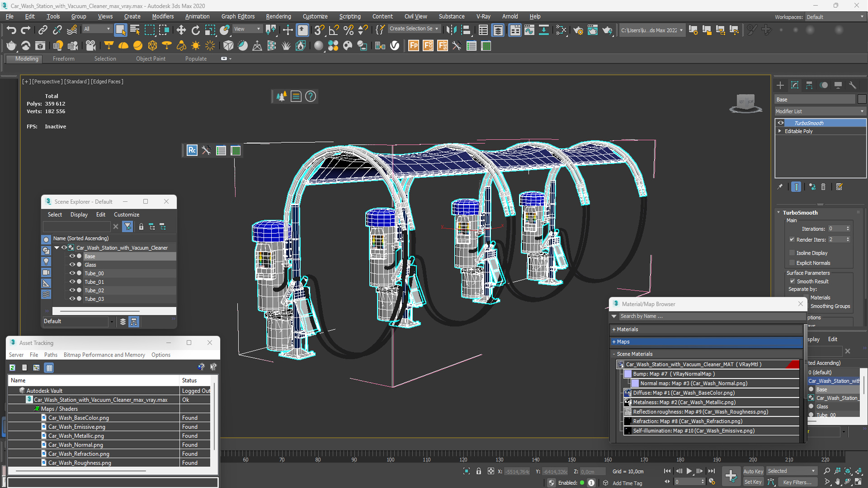Click Refresh icon in Asset Tracking
This screenshot has height=488, width=868.
point(12,367)
